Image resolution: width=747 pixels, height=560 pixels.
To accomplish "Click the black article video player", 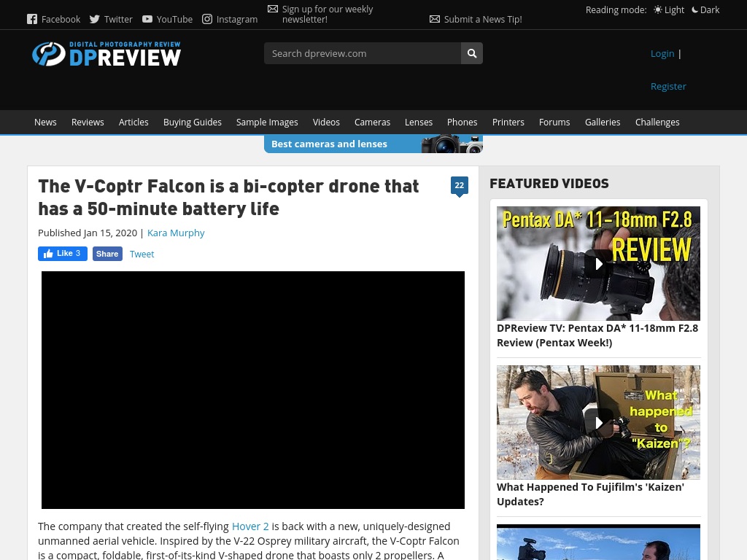I will pyautogui.click(x=253, y=390).
